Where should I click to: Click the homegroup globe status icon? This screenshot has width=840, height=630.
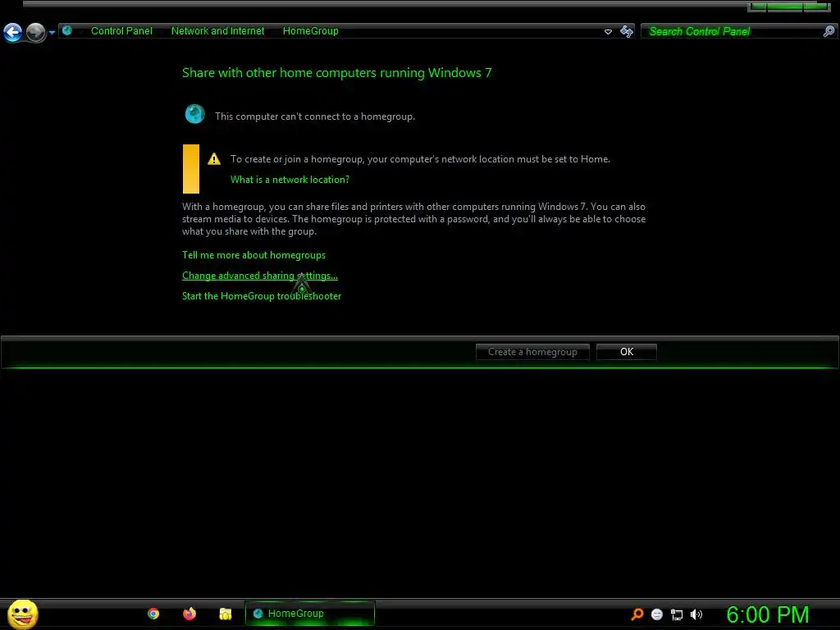(194, 114)
